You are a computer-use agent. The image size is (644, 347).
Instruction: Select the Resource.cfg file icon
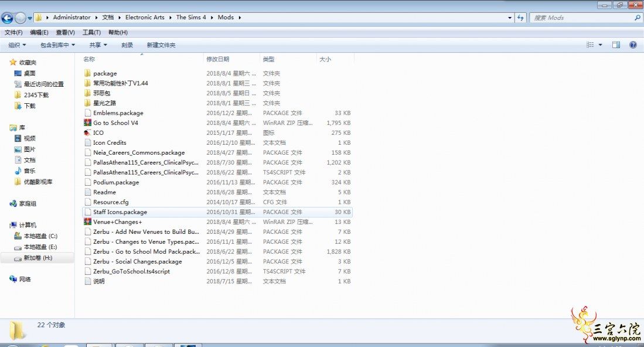tap(87, 202)
